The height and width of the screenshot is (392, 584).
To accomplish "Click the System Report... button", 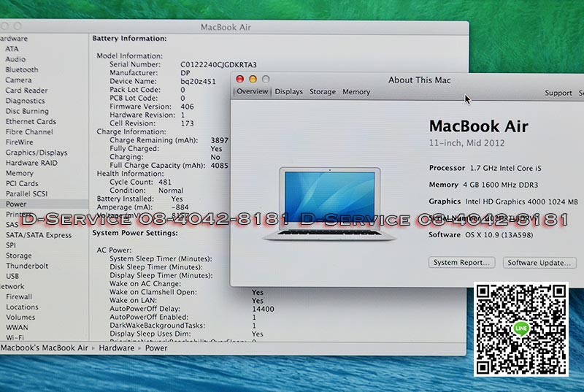I will tap(461, 263).
